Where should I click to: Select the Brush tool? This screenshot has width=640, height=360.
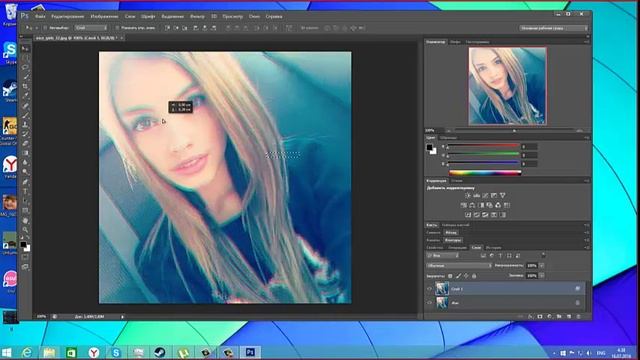25,116
